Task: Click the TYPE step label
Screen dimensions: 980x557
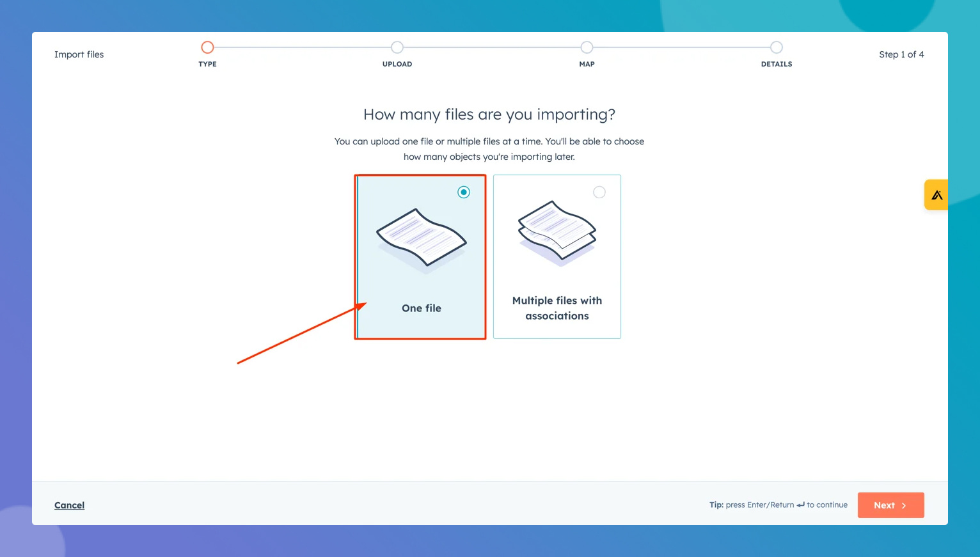Action: coord(207,64)
